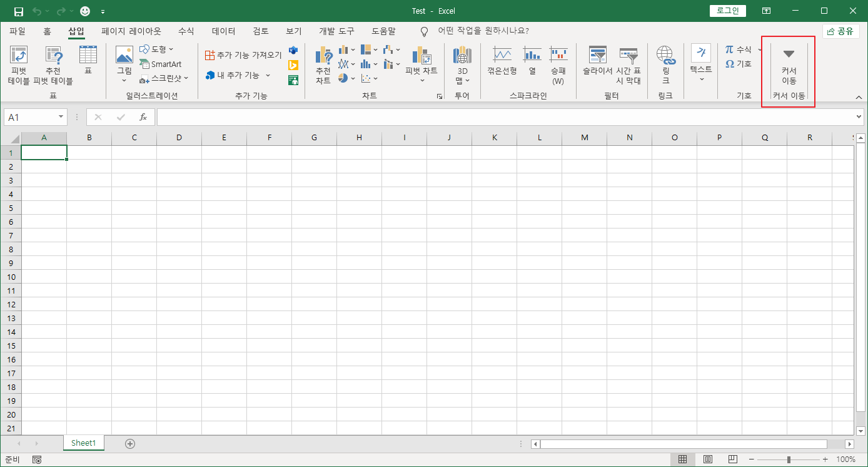Click the macro record status bar icon
The image size is (868, 467).
pos(37,459)
